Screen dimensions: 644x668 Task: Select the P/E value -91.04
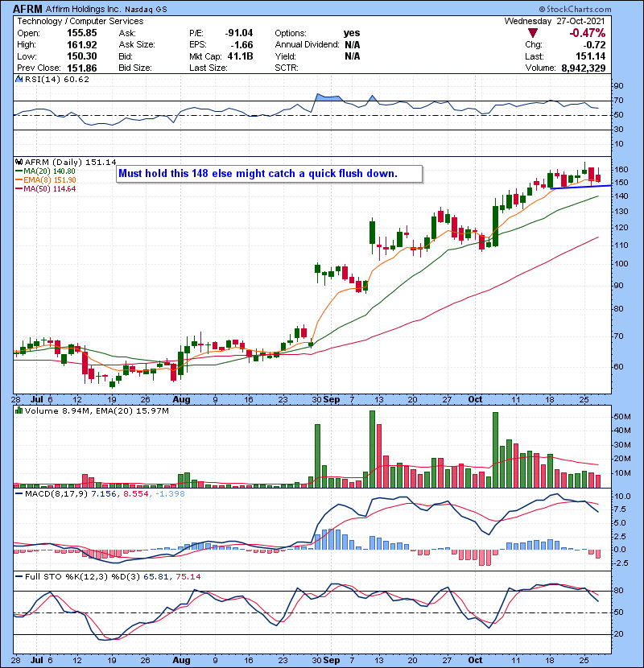(239, 33)
